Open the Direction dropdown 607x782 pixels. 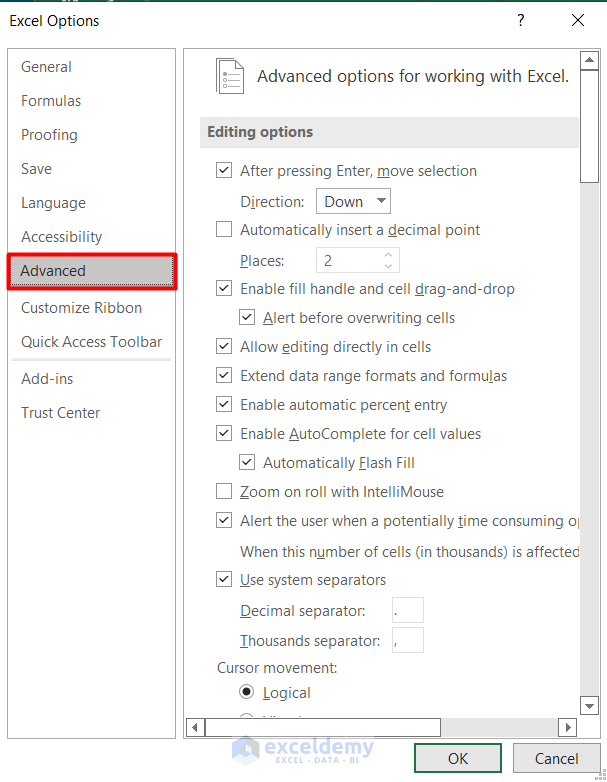(353, 202)
